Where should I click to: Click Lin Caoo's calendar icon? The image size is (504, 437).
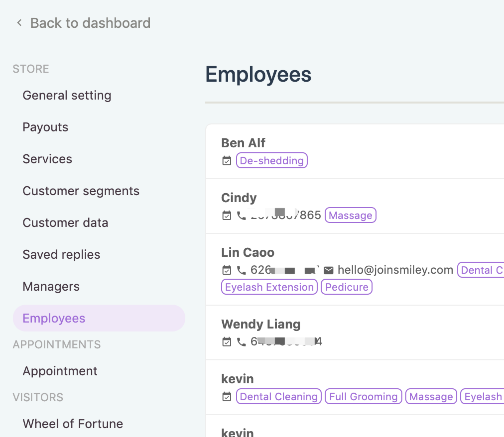[227, 270]
